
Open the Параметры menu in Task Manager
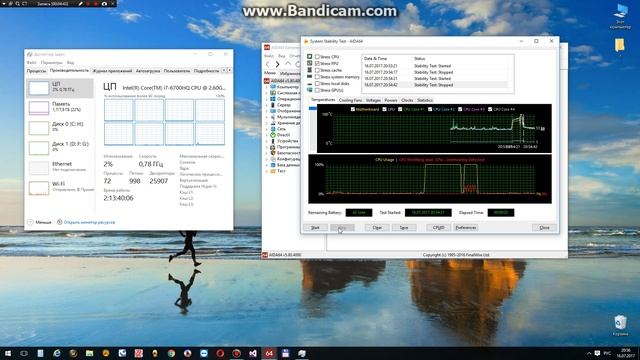(x=51, y=63)
